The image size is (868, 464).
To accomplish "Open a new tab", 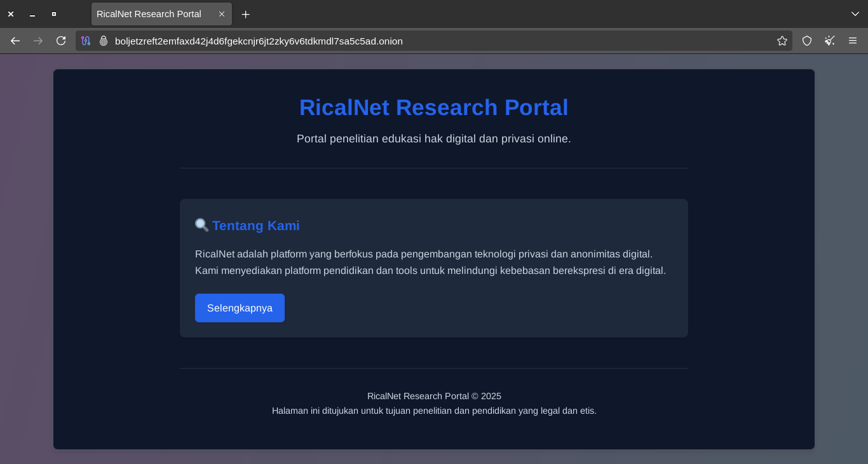I will click(x=246, y=14).
